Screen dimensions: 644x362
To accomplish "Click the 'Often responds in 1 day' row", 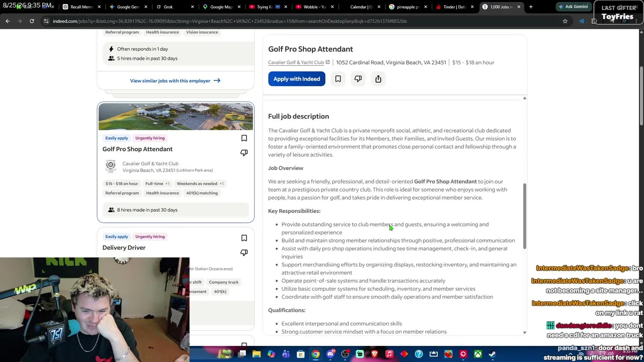I will point(142,49).
